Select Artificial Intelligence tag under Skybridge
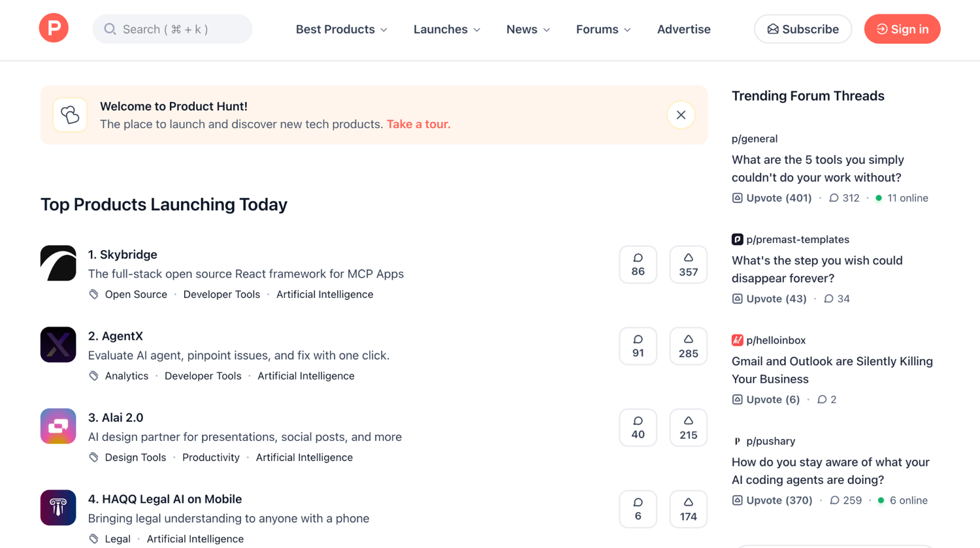The image size is (980, 548). pos(325,295)
